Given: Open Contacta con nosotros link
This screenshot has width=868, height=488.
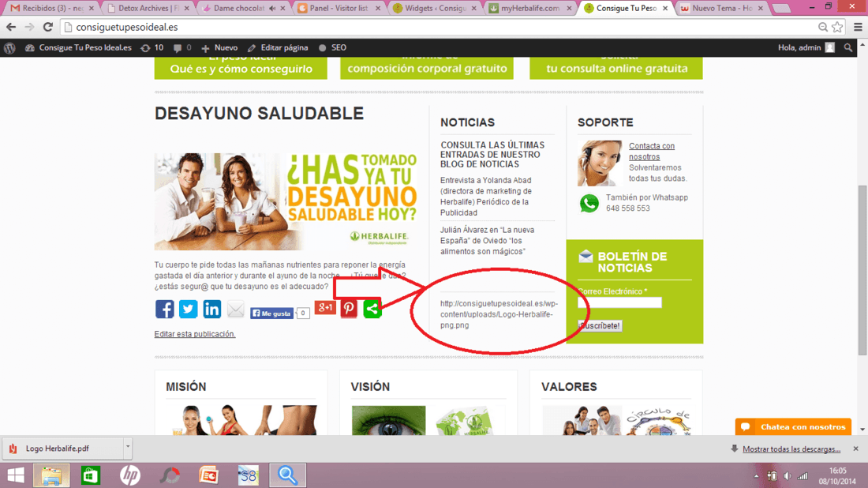Looking at the screenshot, I should [652, 152].
